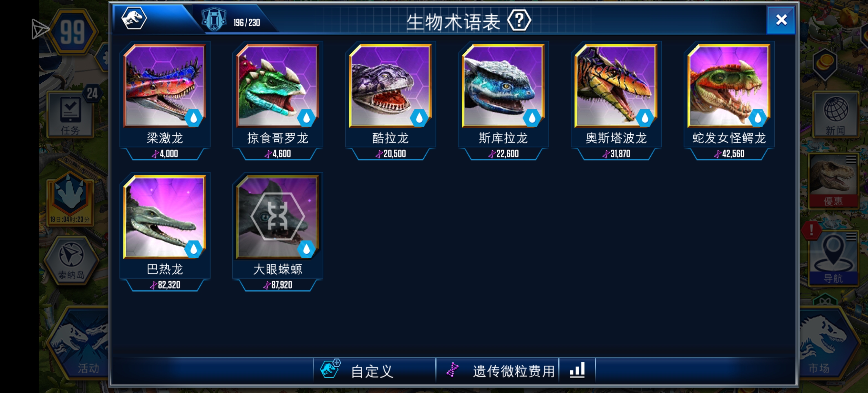Screen dimensions: 868x393
Task: Close the 生物术语表 window
Action: pyautogui.click(x=781, y=20)
